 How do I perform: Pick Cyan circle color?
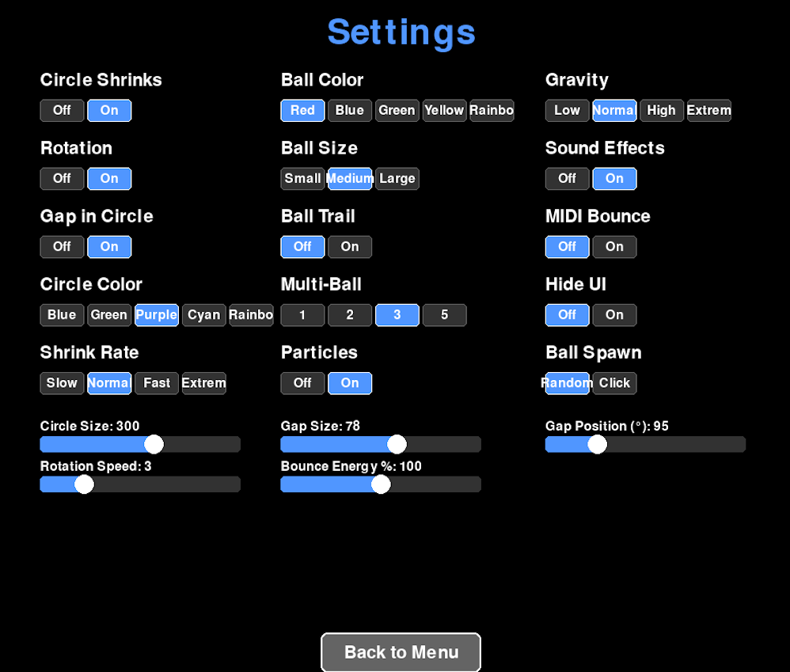click(203, 315)
